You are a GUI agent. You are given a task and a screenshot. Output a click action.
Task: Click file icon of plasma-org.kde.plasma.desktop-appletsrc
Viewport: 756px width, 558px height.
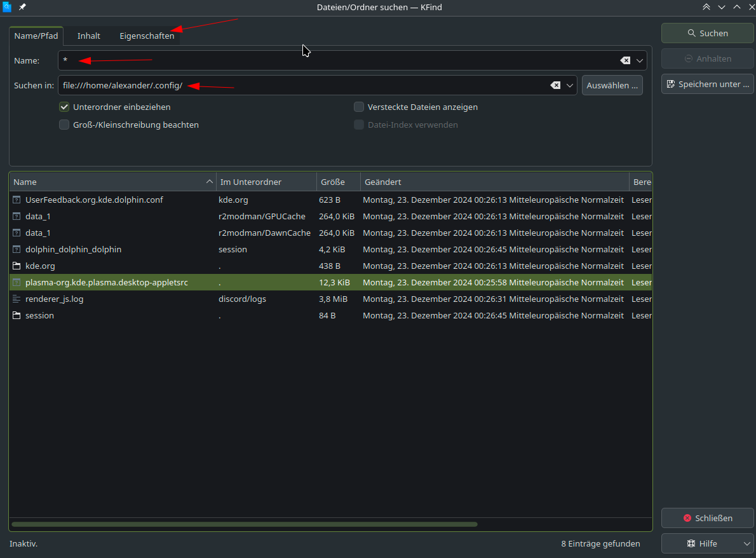click(x=17, y=282)
